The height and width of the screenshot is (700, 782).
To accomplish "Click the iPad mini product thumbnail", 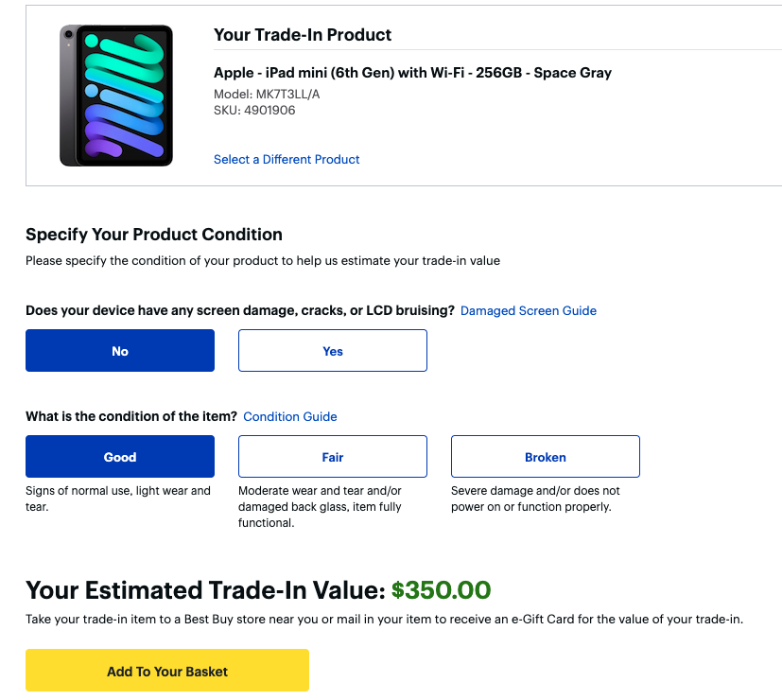I will pyautogui.click(x=115, y=96).
